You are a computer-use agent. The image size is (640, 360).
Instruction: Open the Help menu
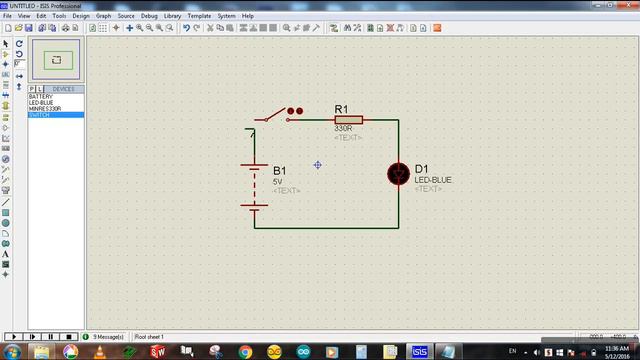coord(248,16)
